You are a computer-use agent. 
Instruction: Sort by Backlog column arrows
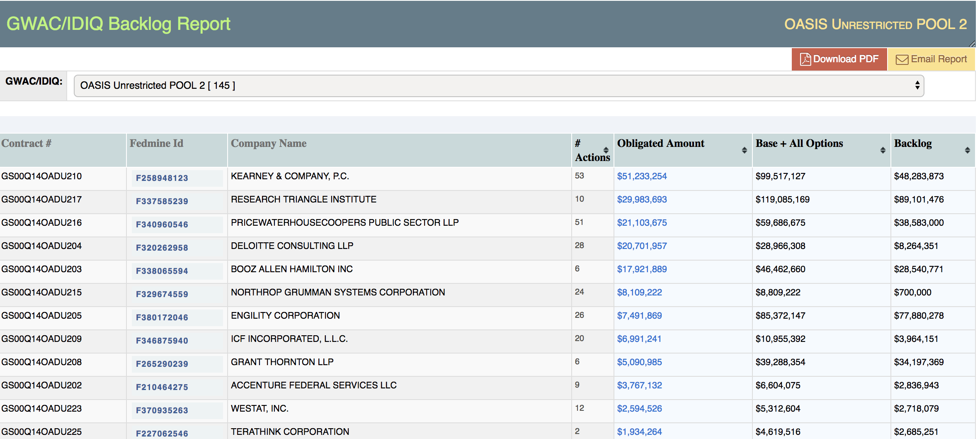(x=968, y=150)
